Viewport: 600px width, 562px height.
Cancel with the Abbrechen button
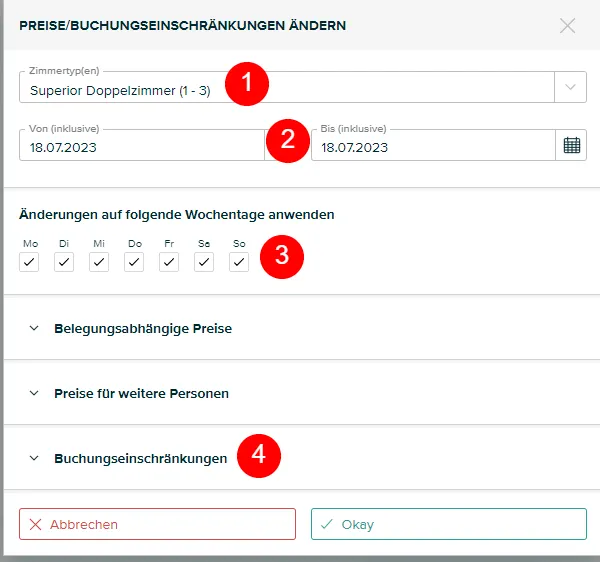click(157, 524)
